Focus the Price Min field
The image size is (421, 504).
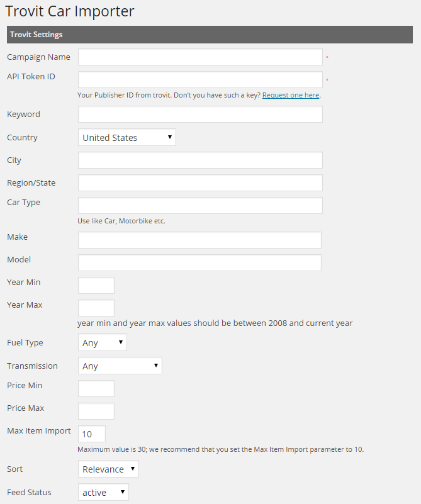click(x=96, y=389)
